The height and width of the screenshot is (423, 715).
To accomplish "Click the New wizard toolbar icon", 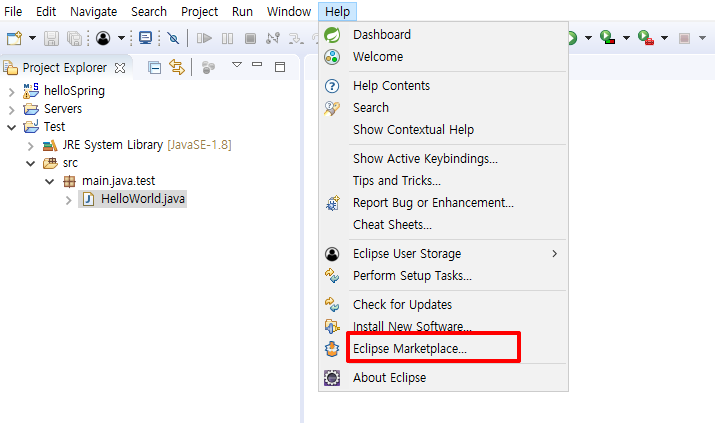I will click(15, 38).
